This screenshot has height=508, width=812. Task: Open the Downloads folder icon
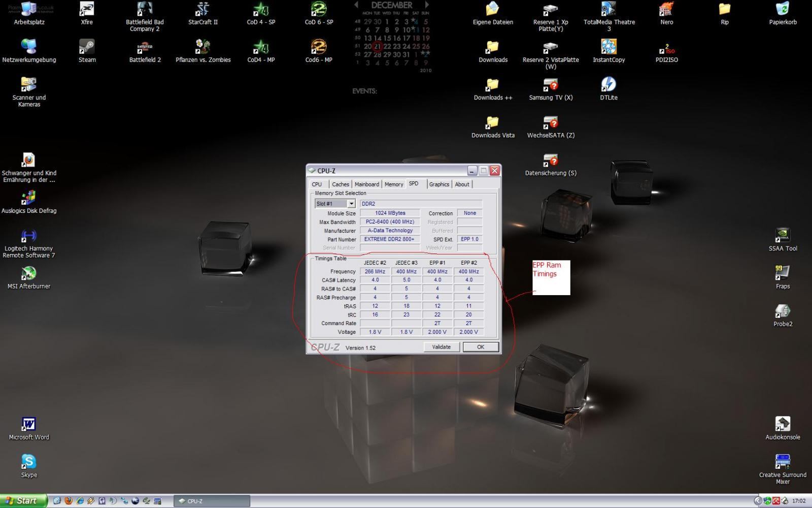(493, 51)
